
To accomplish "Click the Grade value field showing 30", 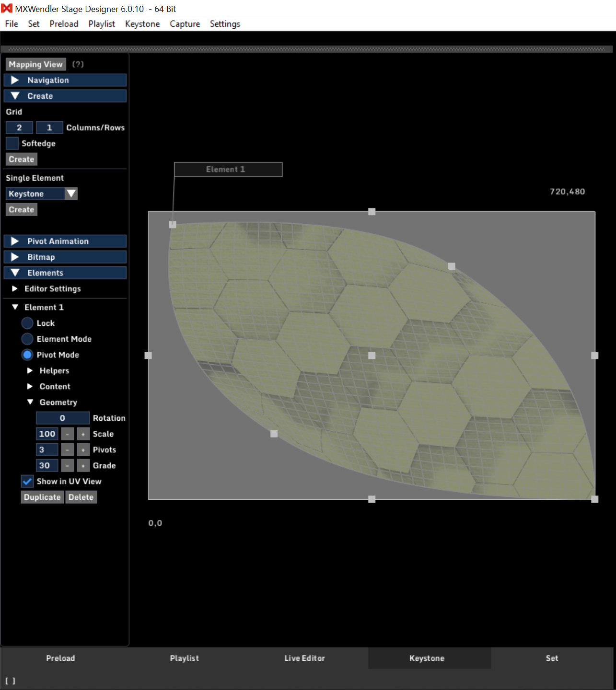I will tap(47, 465).
